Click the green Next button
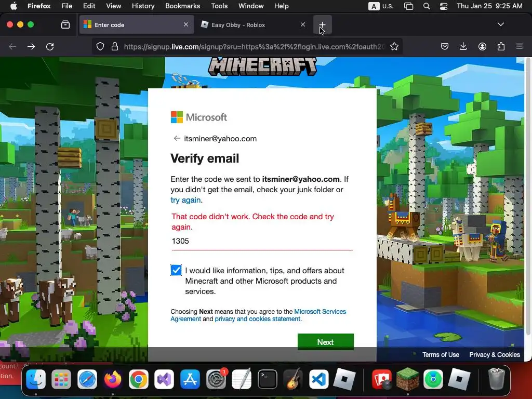Viewport: 532px width, 399px height. coord(325,342)
